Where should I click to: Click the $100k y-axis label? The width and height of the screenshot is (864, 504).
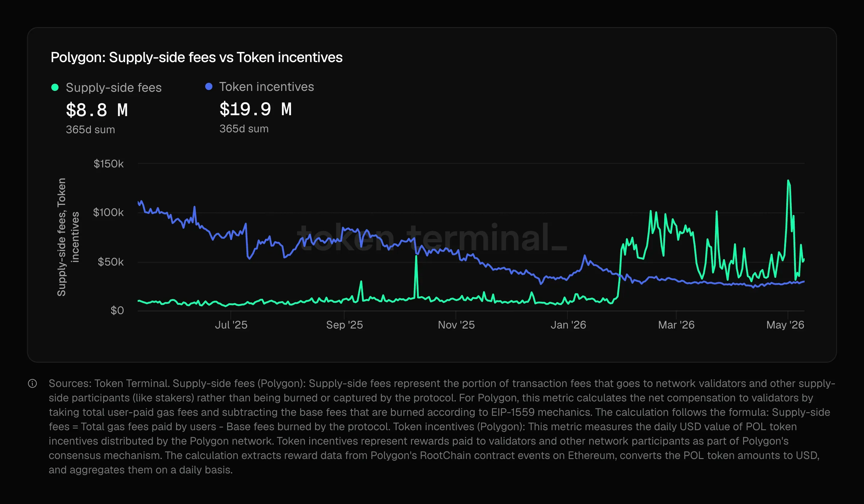click(x=108, y=213)
